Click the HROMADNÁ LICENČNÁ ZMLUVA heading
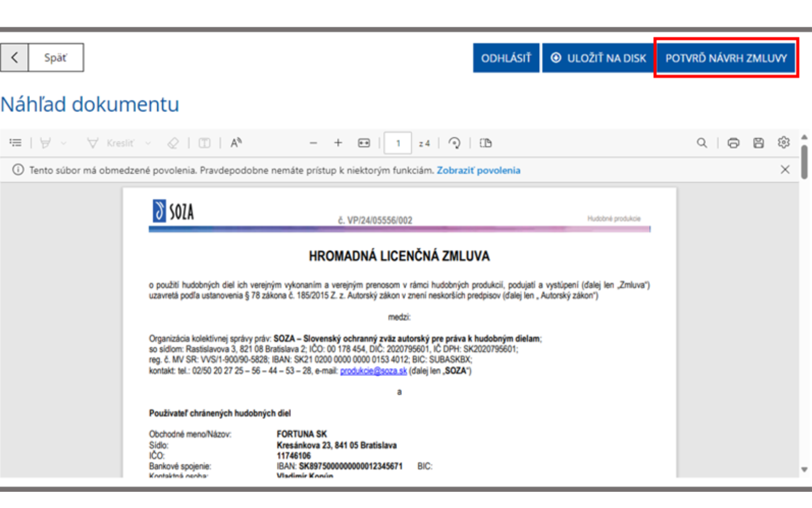Image resolution: width=812 pixels, height=508 pixels. (399, 256)
